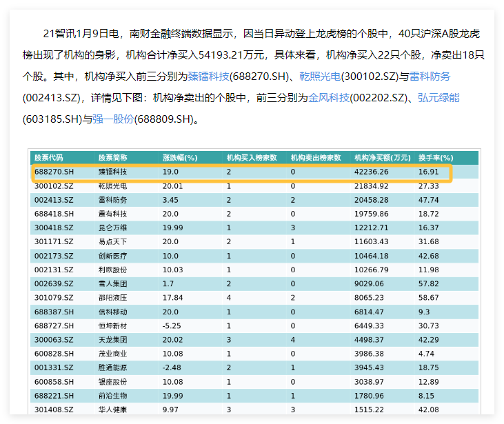
Task: Select turnover value 4.74
Action: (x=426, y=354)
